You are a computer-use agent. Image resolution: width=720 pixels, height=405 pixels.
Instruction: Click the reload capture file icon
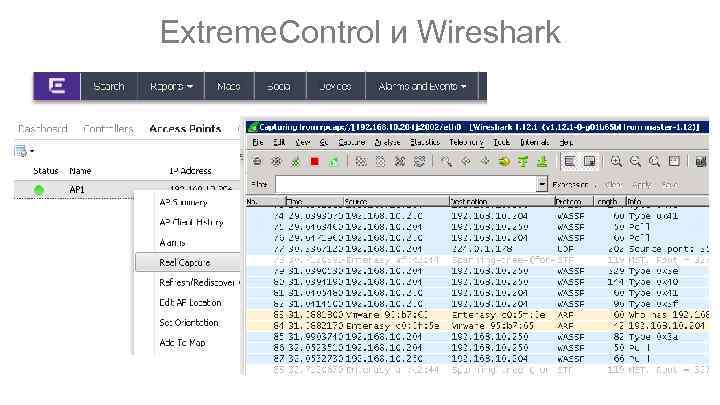pos(419,162)
